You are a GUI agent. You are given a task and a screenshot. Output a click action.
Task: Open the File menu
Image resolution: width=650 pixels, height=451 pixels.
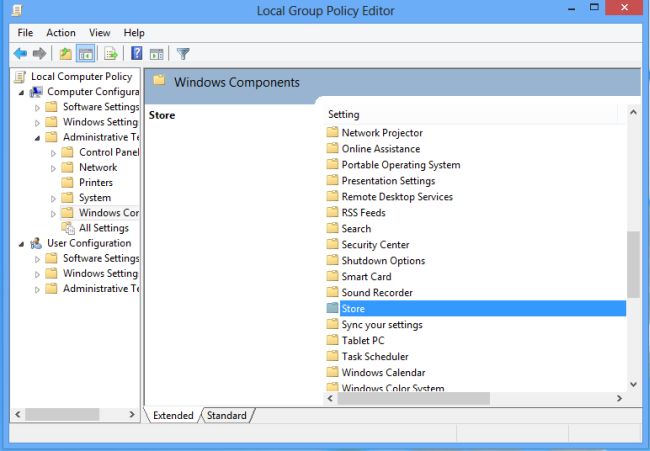point(25,33)
